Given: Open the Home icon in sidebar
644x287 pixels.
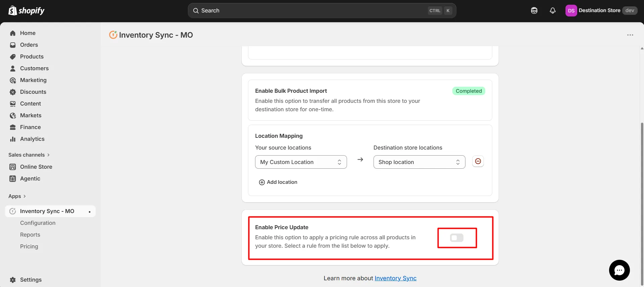Looking at the screenshot, I should [13, 33].
